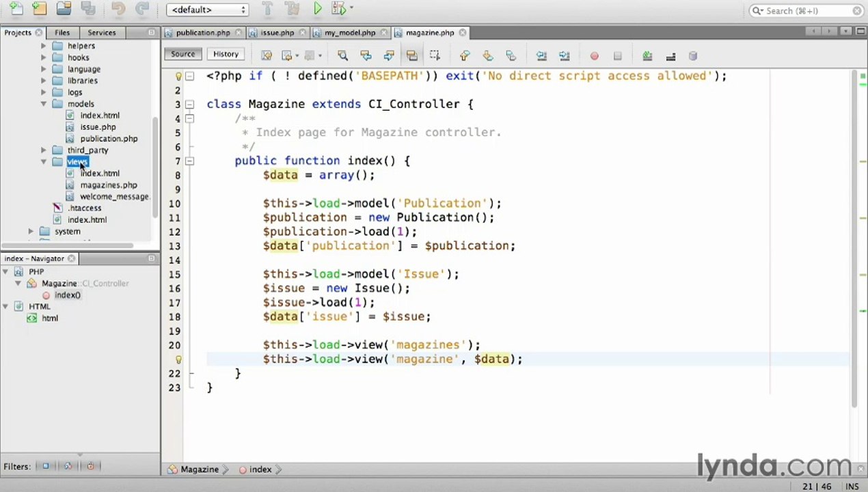
Task: Collapse the models folder
Action: click(44, 104)
